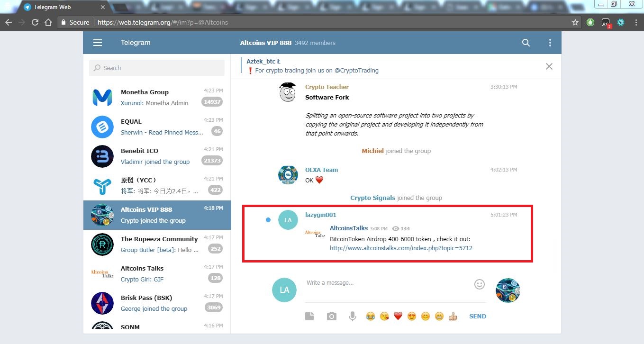The width and height of the screenshot is (644, 344).
Task: Open the altcoinstalks.com topic link
Action: coord(401,248)
